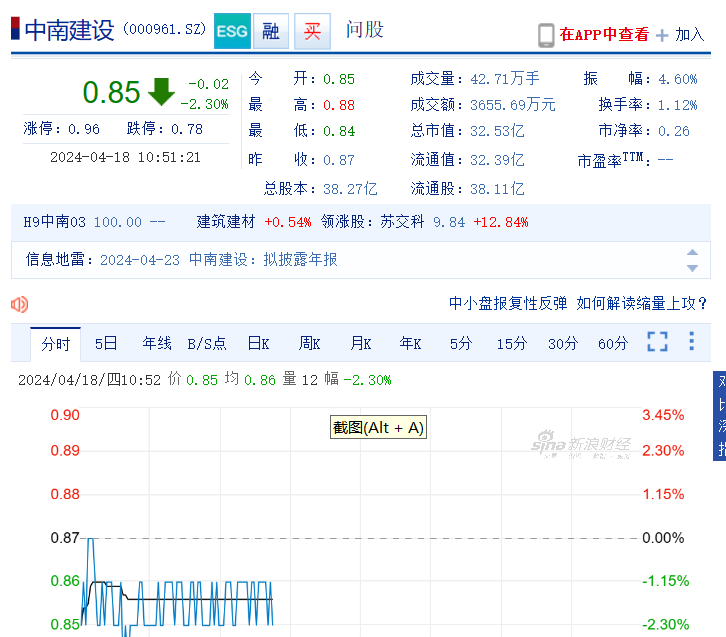Open the three-dot chart options menu

click(x=691, y=341)
